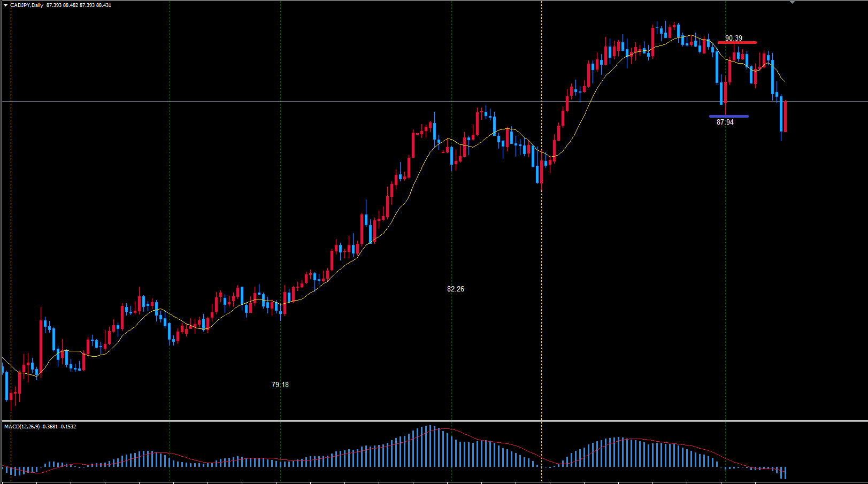This screenshot has height=484, width=868.
Task: Click the separator between chart and MACD panel
Action: [x=434, y=421]
